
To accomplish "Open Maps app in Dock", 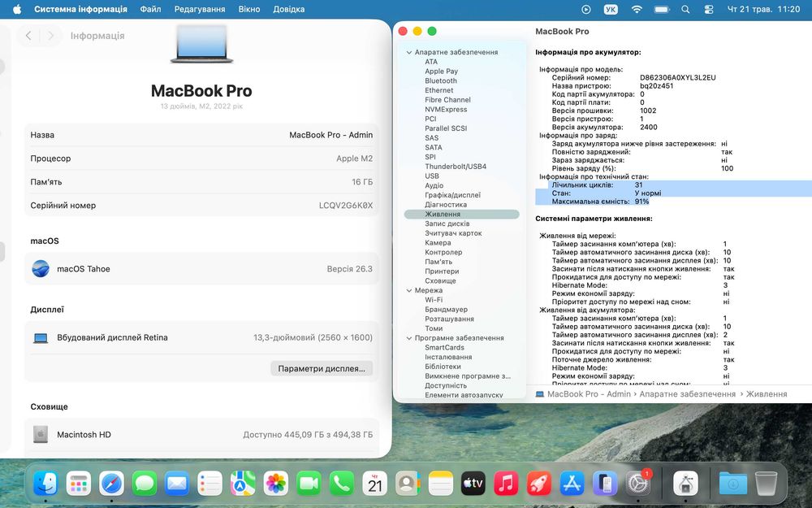I will [x=243, y=484].
